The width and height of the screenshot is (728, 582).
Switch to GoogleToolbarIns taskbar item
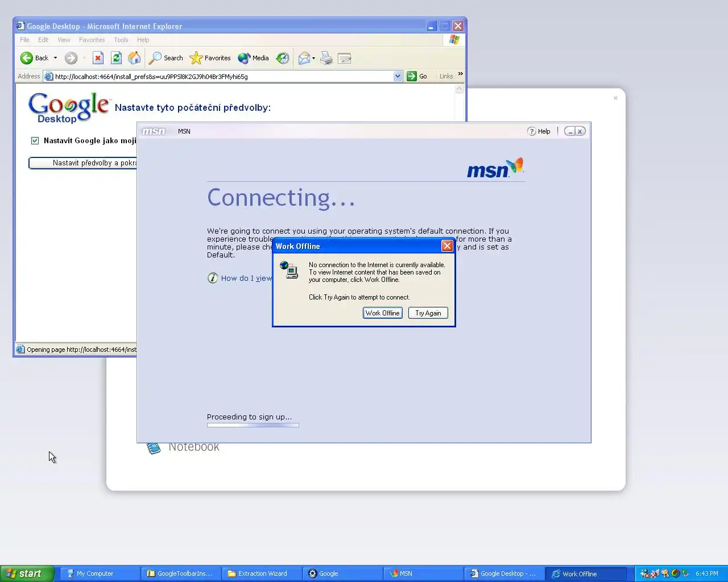pos(180,573)
